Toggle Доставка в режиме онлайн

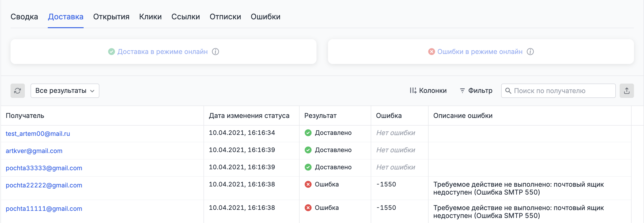pos(163,52)
